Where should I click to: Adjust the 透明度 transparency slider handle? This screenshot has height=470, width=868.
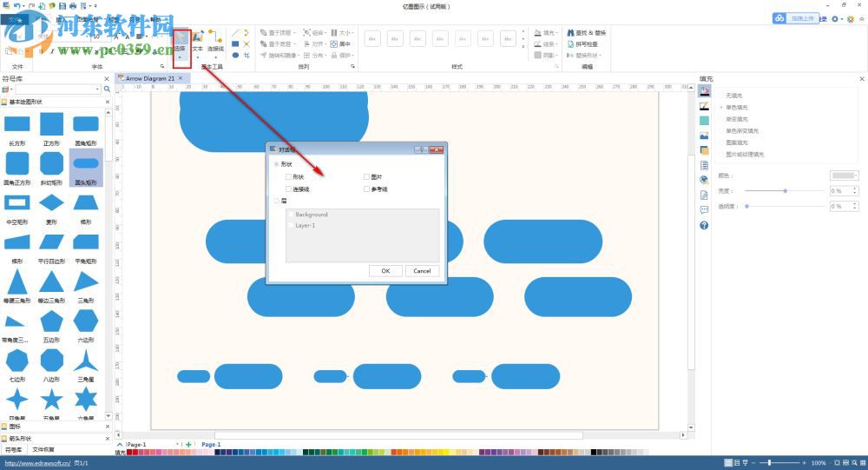746,206
